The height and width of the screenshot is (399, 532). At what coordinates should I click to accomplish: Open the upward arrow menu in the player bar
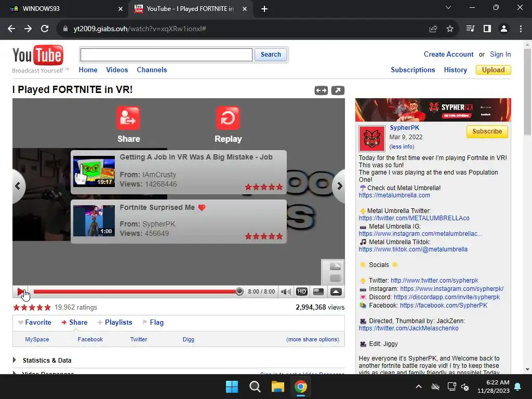point(336,292)
